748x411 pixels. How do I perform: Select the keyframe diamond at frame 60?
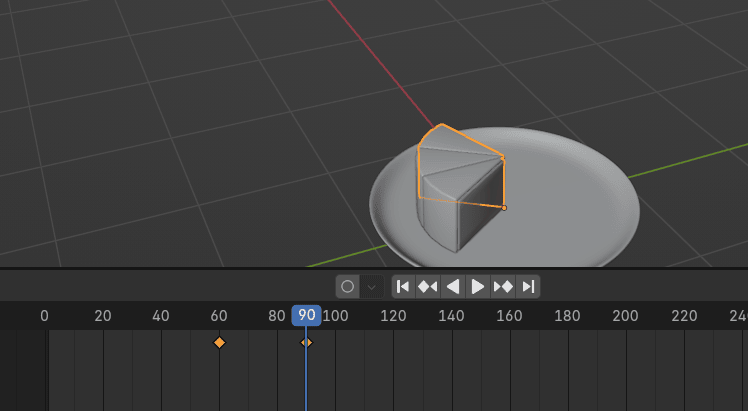point(220,343)
